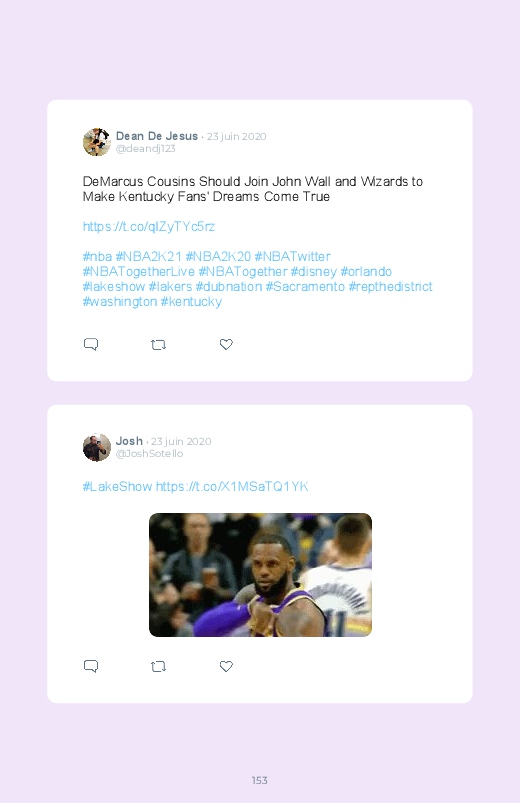Like the Dean De Jesus tweet
Screen dimensions: 520x803
click(226, 344)
